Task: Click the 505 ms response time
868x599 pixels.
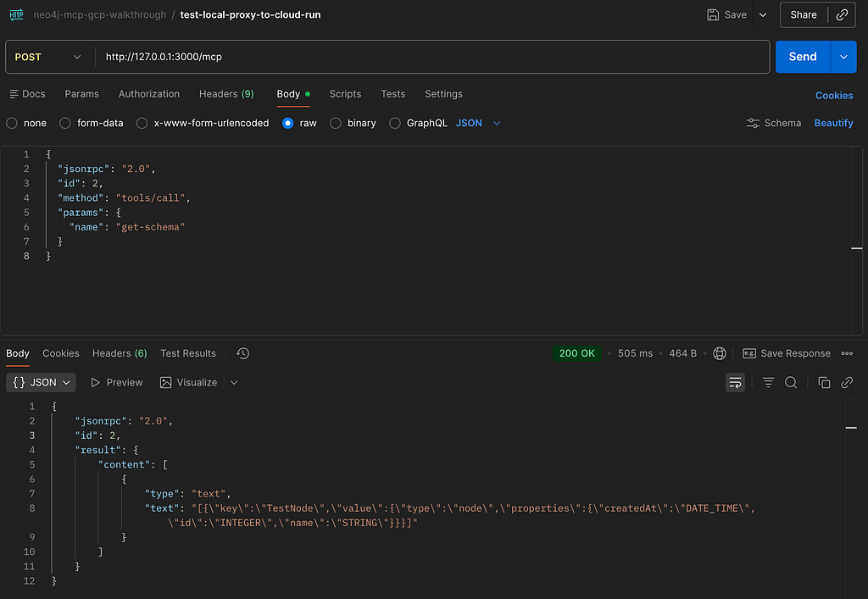Action: point(635,353)
